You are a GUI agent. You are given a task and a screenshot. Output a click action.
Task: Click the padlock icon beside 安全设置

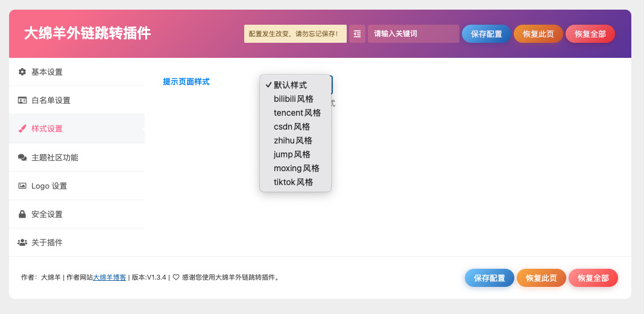coord(22,214)
